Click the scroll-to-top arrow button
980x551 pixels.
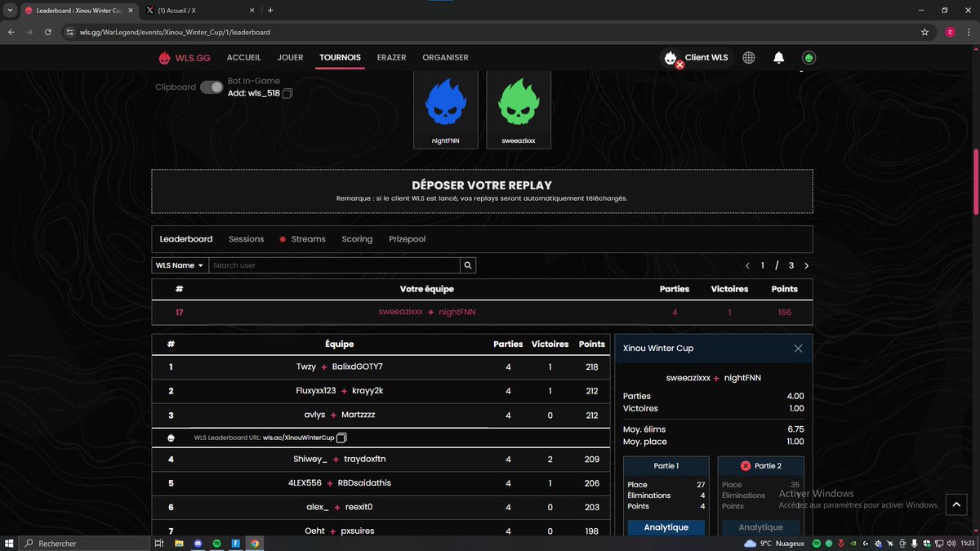point(956,504)
